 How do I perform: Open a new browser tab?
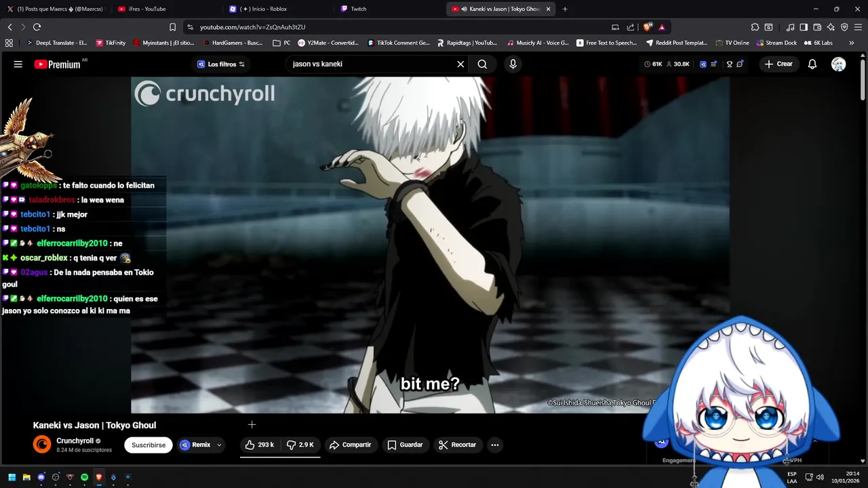tap(565, 9)
